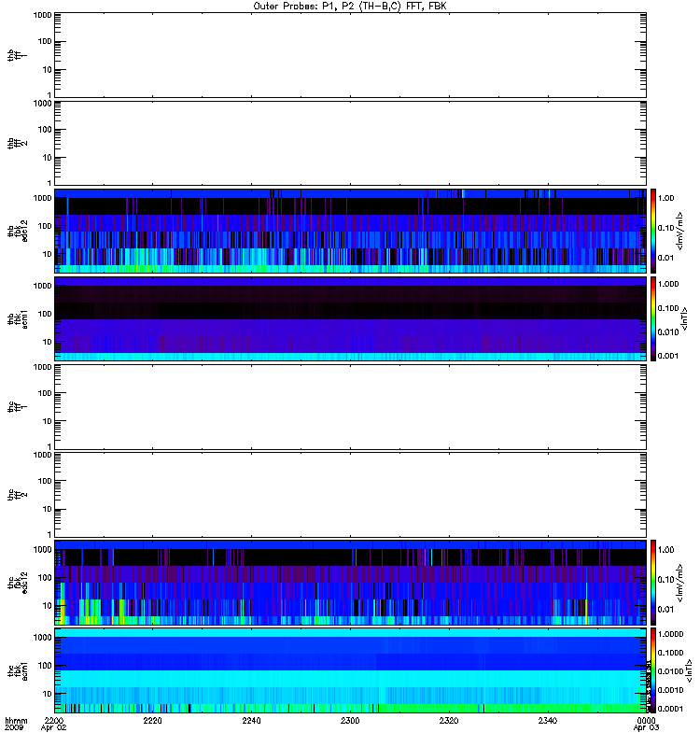
Task: Click the thc fbk scm1 spectrogram panel
Action: coord(350,670)
